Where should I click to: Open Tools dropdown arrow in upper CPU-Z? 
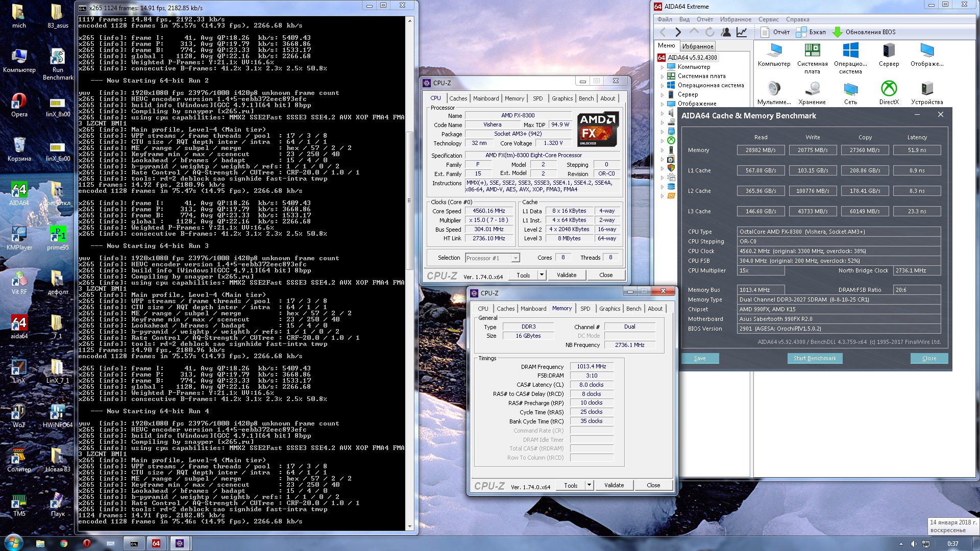coord(542,275)
